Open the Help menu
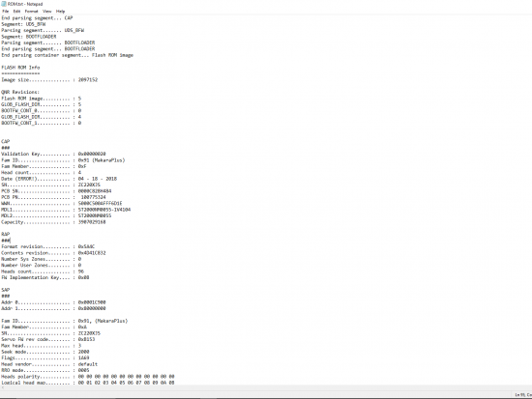The width and height of the screenshot is (532, 399). (60, 12)
